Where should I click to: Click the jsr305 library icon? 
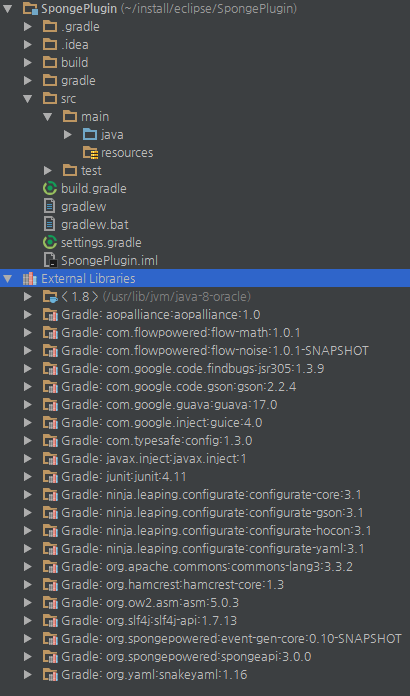[x=50, y=369]
